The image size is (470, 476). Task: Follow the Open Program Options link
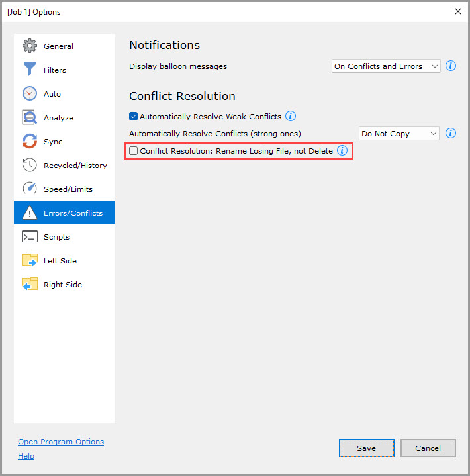(61, 442)
